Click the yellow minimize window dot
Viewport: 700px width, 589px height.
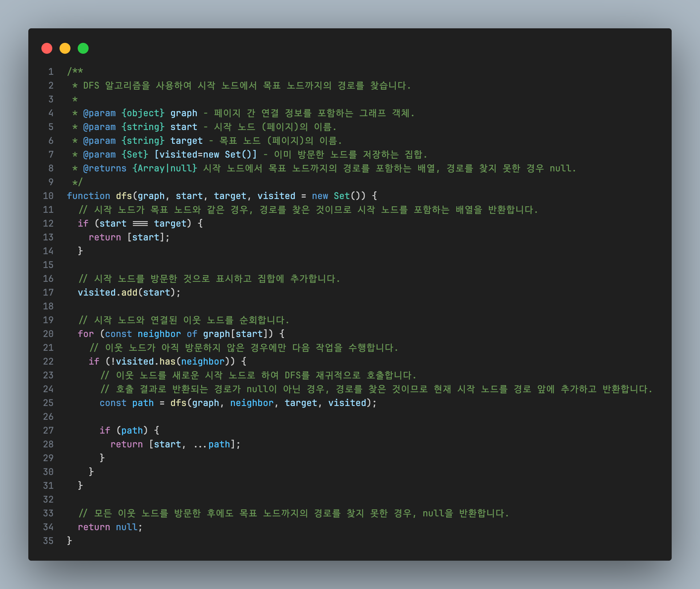65,48
